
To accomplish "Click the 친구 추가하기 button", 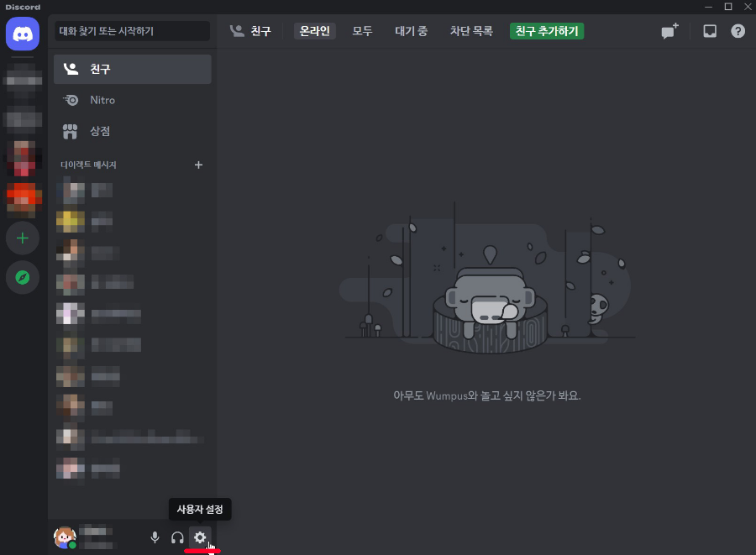I will tap(547, 31).
